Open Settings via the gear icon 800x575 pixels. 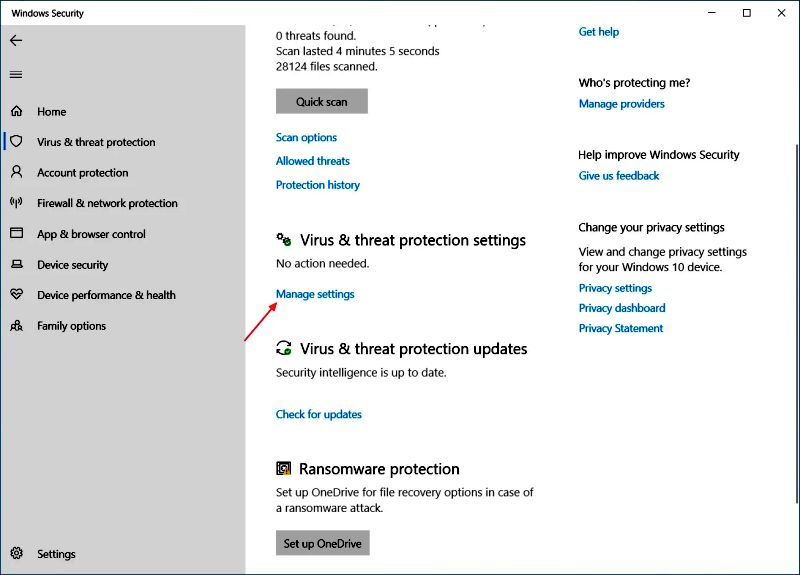pos(16,553)
